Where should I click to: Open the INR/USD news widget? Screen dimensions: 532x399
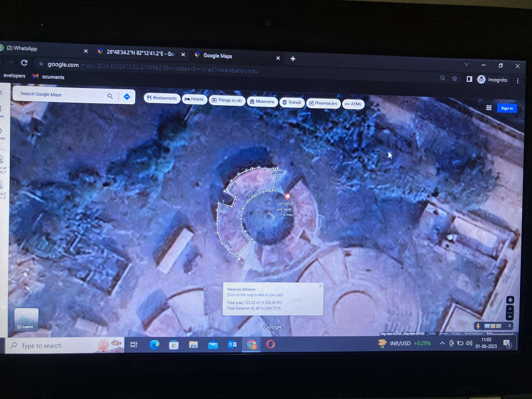click(x=405, y=343)
